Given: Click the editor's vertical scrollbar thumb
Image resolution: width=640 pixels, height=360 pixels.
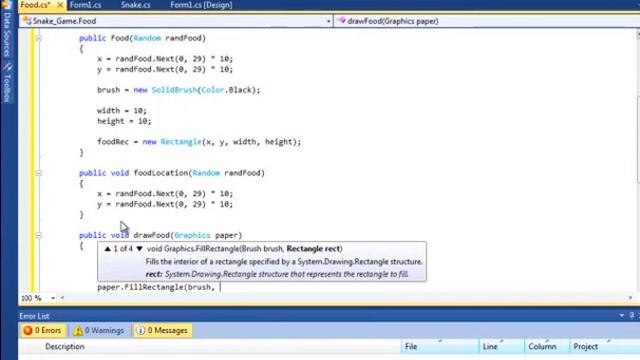Looking at the screenshot, I should coord(638,139).
